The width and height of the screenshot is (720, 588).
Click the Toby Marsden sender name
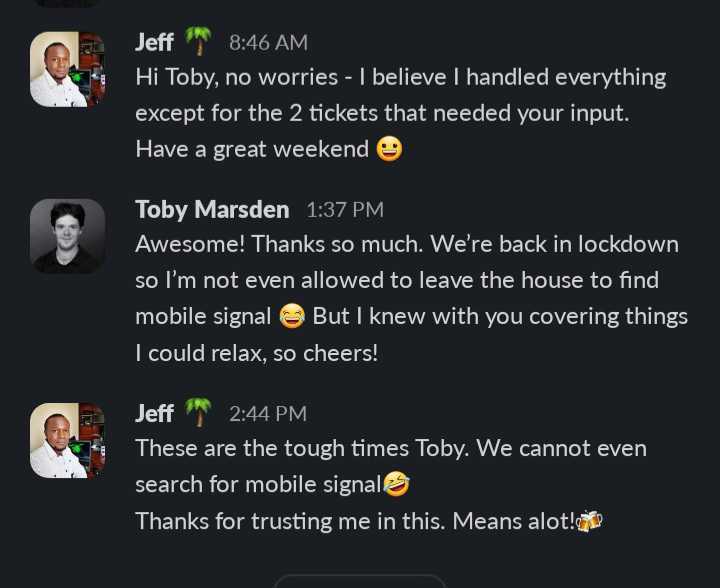[x=212, y=210]
